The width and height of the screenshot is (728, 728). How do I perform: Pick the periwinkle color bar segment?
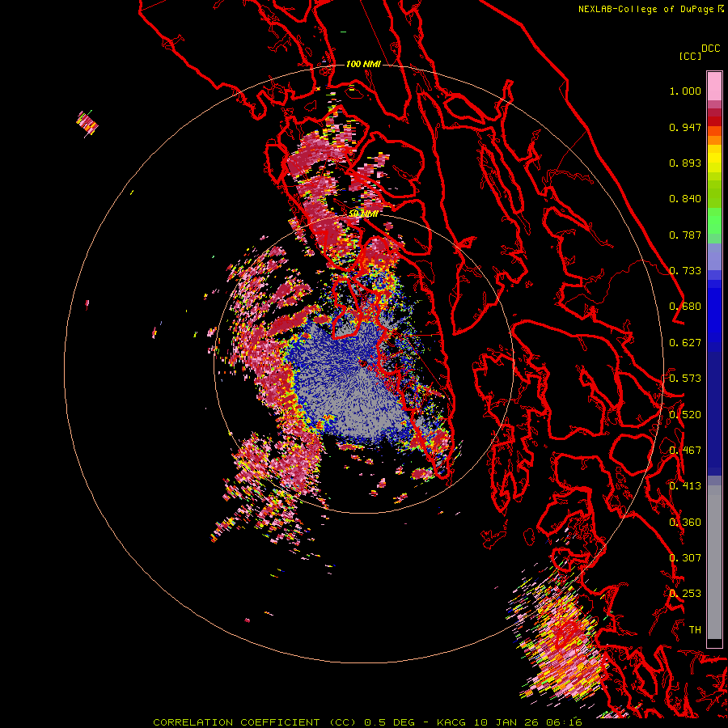click(x=714, y=256)
